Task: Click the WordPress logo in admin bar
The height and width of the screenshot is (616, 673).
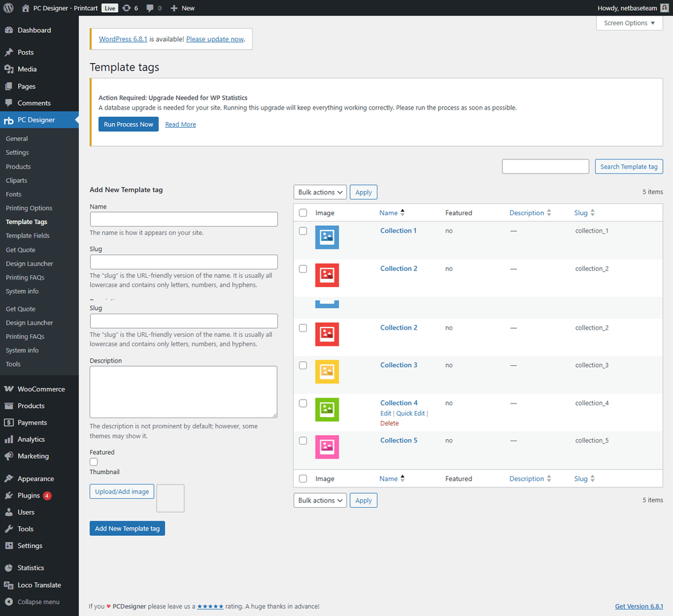Action: [x=9, y=8]
